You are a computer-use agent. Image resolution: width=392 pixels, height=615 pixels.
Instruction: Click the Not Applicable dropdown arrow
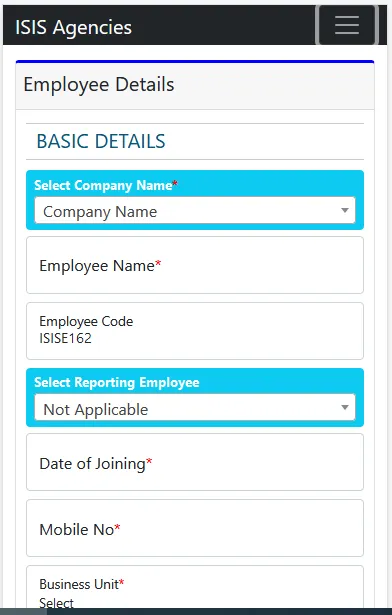tap(345, 408)
